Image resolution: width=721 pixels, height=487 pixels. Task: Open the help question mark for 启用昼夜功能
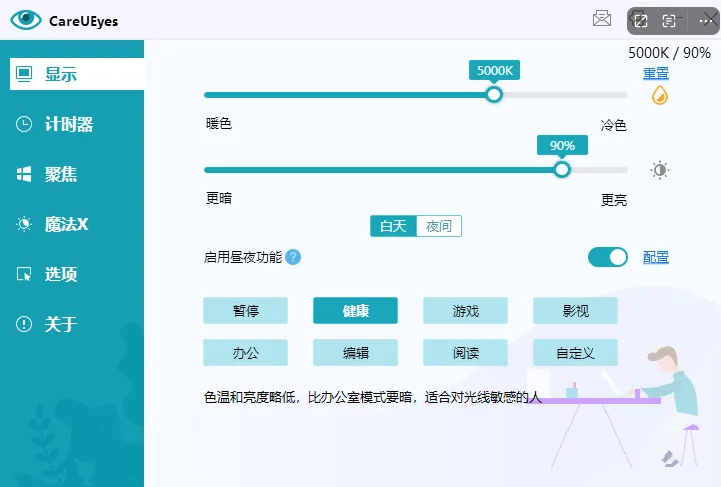pyautogui.click(x=293, y=257)
